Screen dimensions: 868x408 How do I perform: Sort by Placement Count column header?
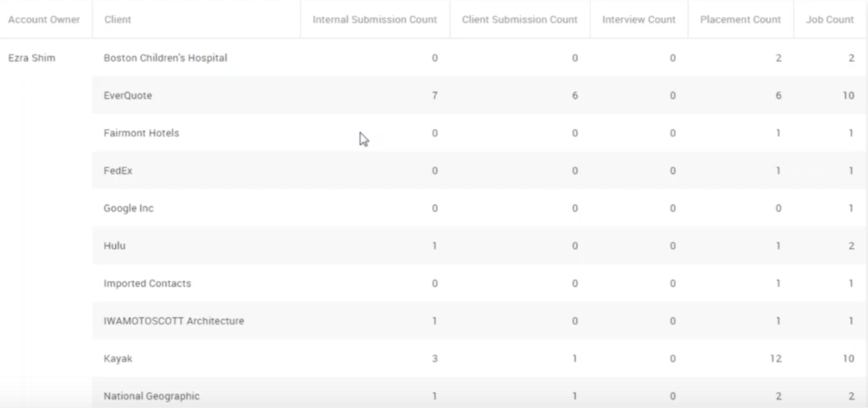click(740, 20)
